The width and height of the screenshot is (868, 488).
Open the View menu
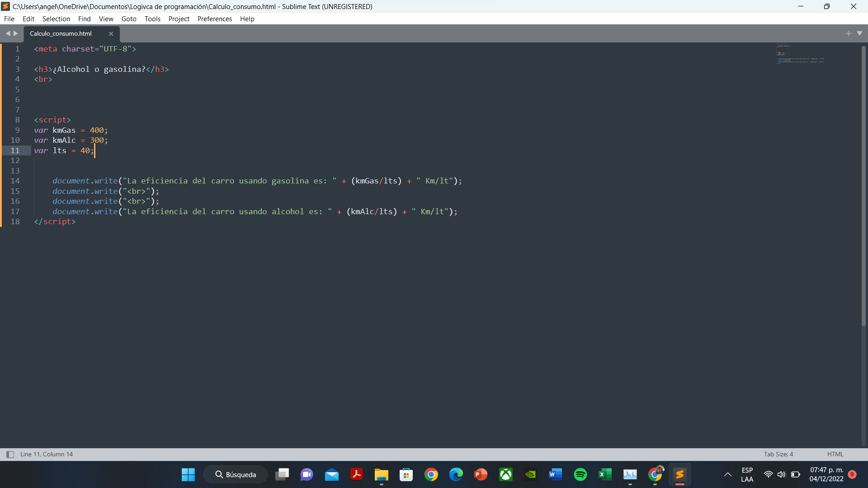tap(106, 19)
